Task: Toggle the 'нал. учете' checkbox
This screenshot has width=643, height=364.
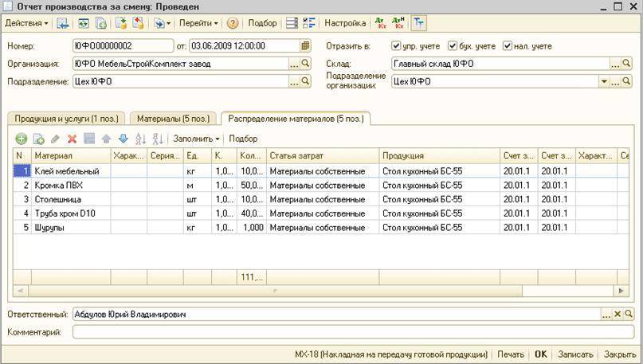Action: click(x=508, y=46)
